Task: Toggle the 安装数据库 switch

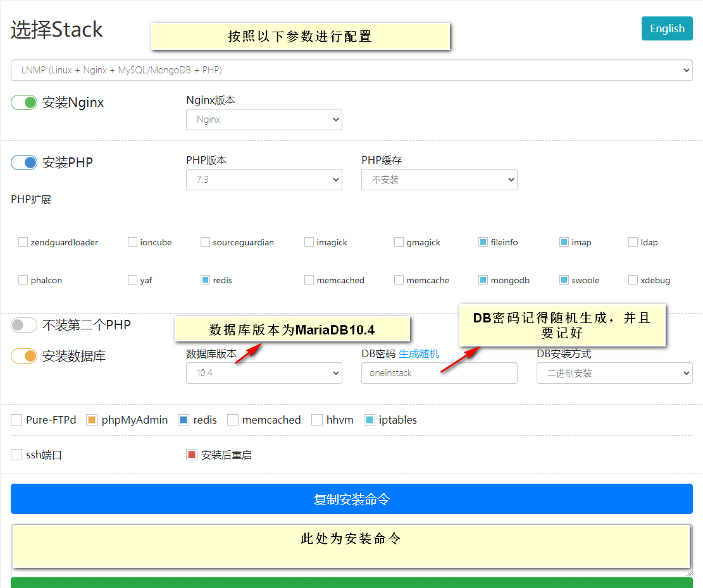Action: point(24,357)
